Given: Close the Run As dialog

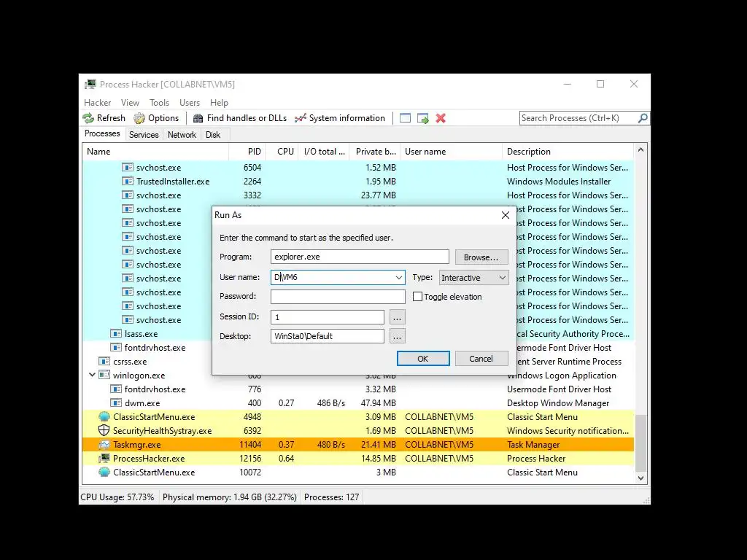Looking at the screenshot, I should [506, 215].
